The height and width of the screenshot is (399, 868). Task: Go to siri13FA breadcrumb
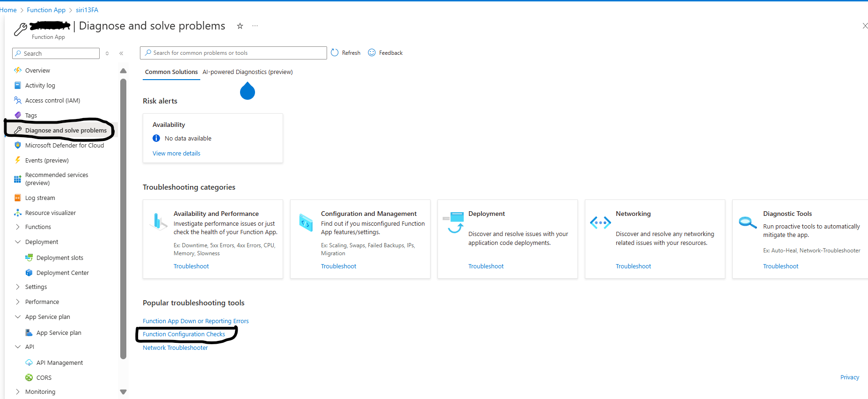click(x=87, y=10)
